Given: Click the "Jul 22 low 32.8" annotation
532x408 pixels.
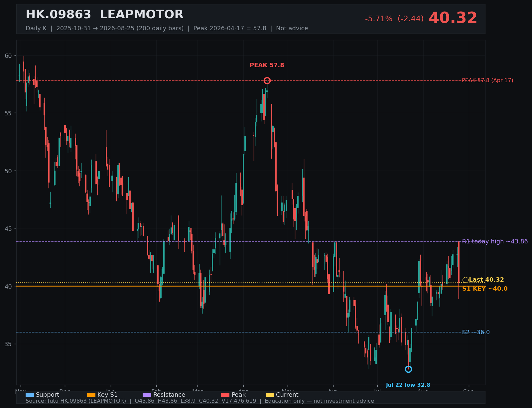Looking at the screenshot, I should 408,385.
